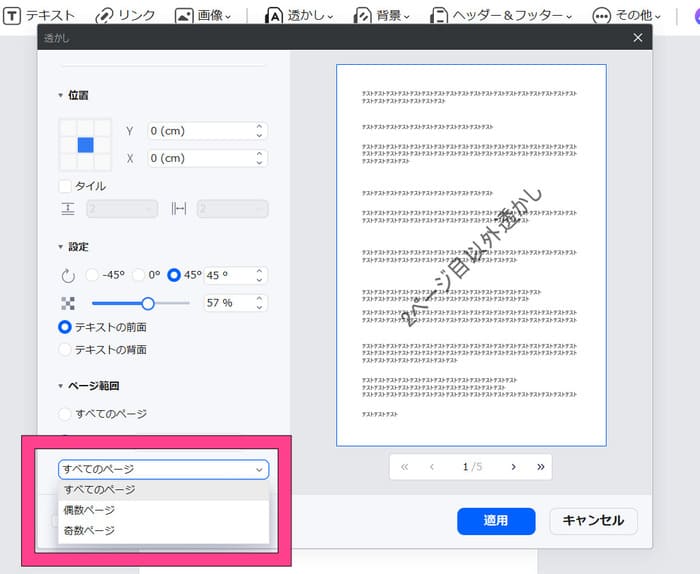The width and height of the screenshot is (700, 574).
Task: Choose すべてのページ from the dropdown list
Action: click(163, 490)
